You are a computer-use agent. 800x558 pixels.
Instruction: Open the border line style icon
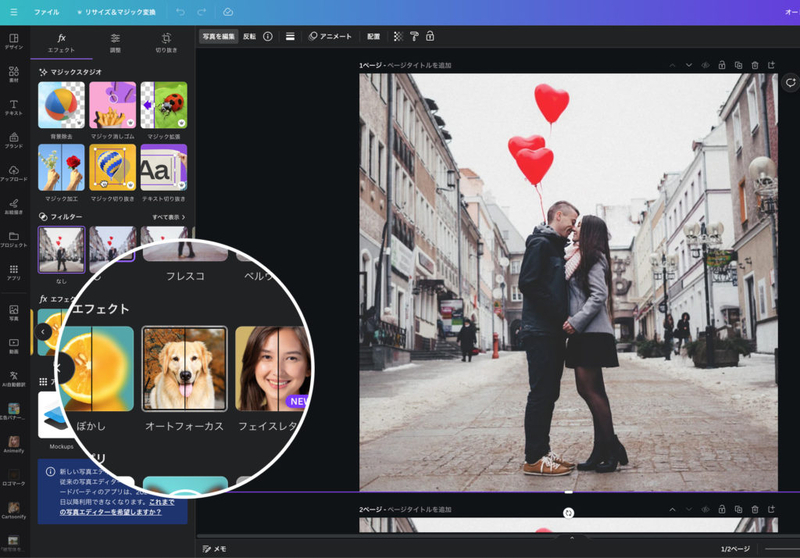(x=290, y=36)
